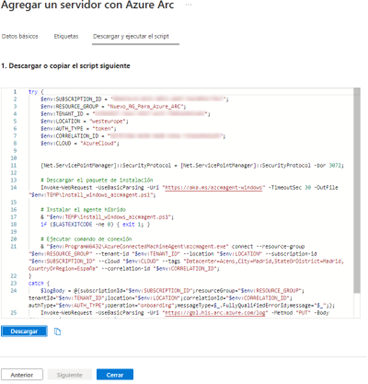This screenshot has height=384, width=368.
Task: Click the 'catch {' line 23
Action: [39, 283]
